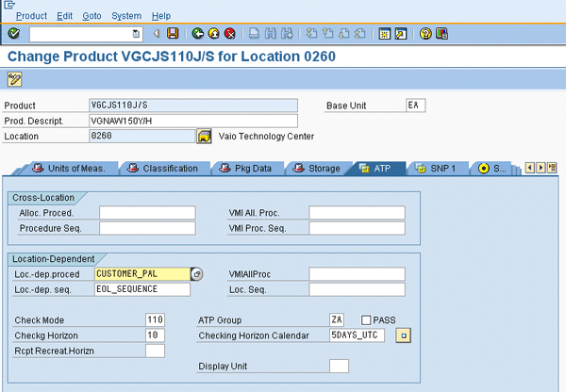Toggle the PASS checkbox
This screenshot has height=392, width=566.
(367, 320)
